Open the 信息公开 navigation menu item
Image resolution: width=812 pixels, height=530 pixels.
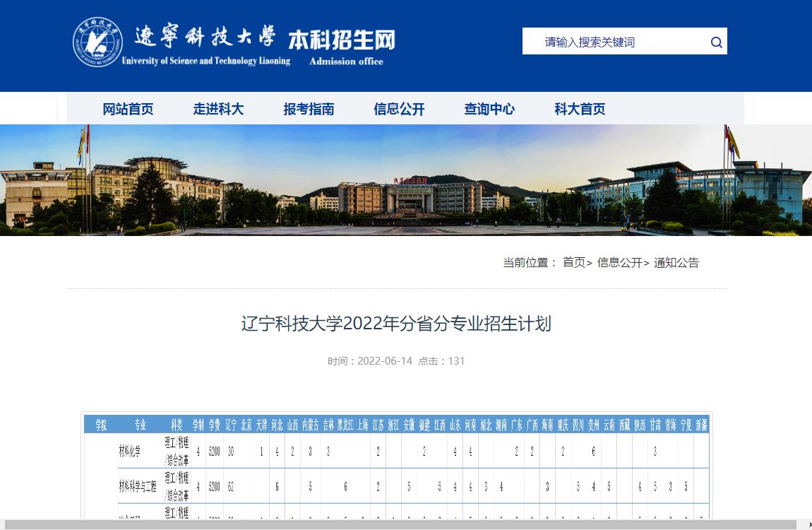tap(399, 109)
